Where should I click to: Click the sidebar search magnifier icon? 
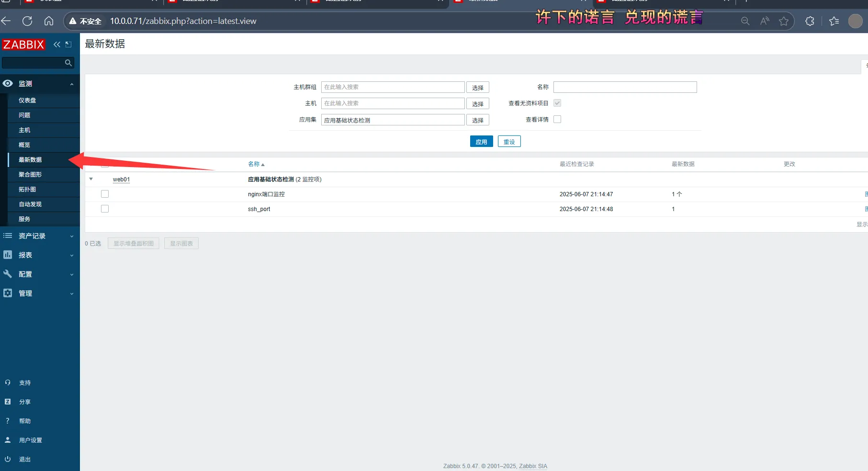(68, 63)
